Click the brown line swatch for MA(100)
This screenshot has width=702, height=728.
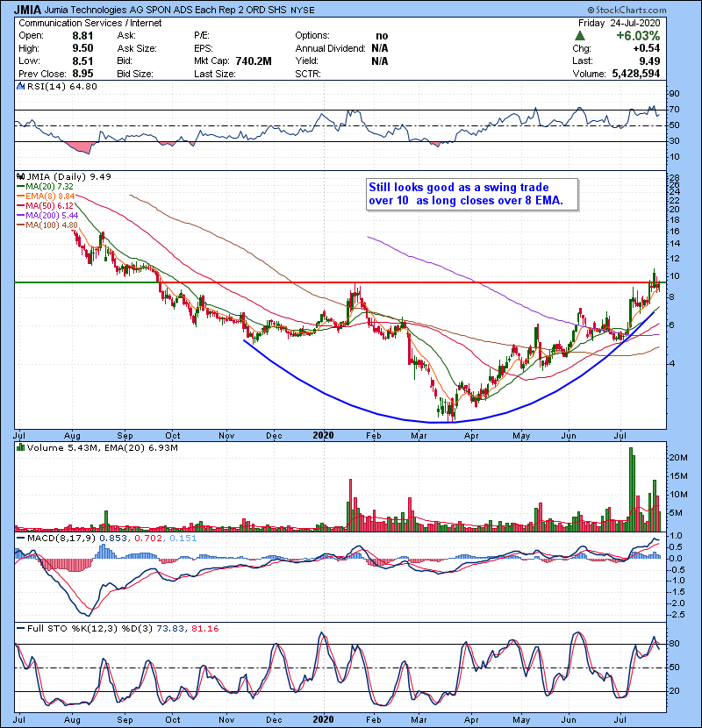pos(21,225)
